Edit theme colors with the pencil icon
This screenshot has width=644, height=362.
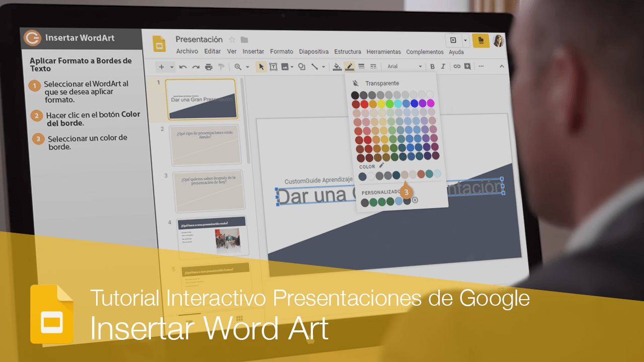coord(381,165)
